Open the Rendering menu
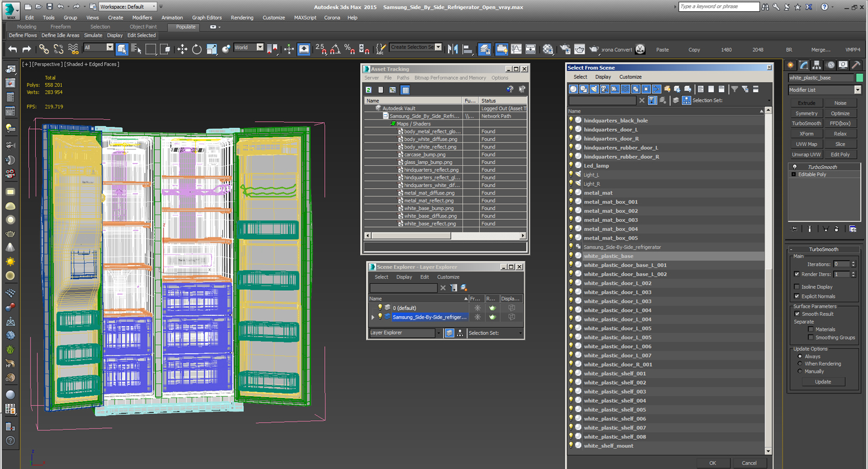 tap(242, 18)
